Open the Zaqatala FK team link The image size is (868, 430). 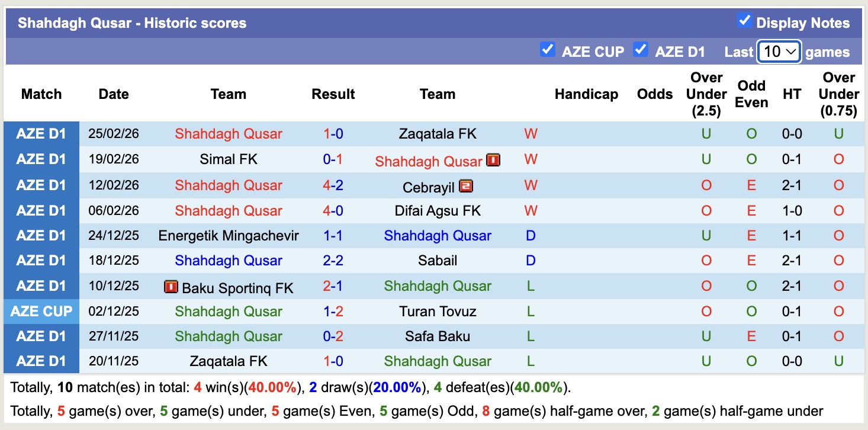tap(437, 133)
